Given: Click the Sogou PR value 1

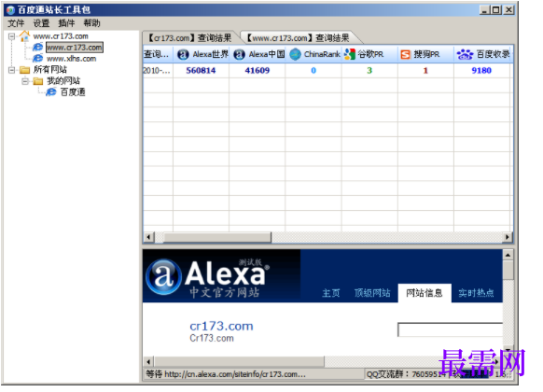Looking at the screenshot, I should pyautogui.click(x=425, y=71).
